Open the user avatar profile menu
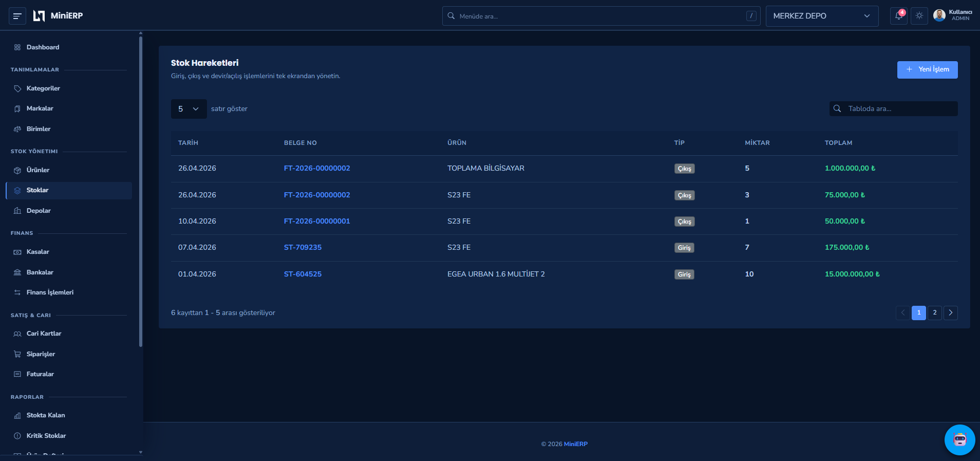 [x=939, y=15]
